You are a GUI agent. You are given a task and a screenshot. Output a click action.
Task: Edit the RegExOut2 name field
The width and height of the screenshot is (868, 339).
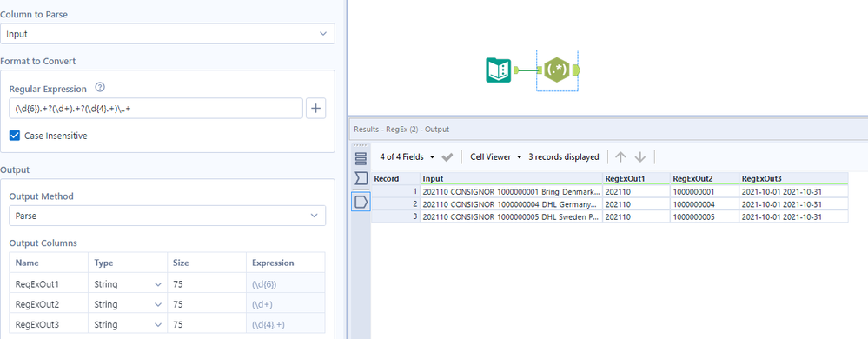[x=49, y=304]
